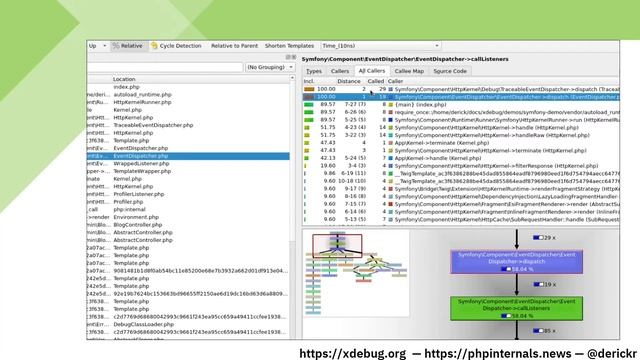Image resolution: width=640 pixels, height=360 pixels.
Task: Click the call graph overview thumbnail
Action: tap(356, 273)
